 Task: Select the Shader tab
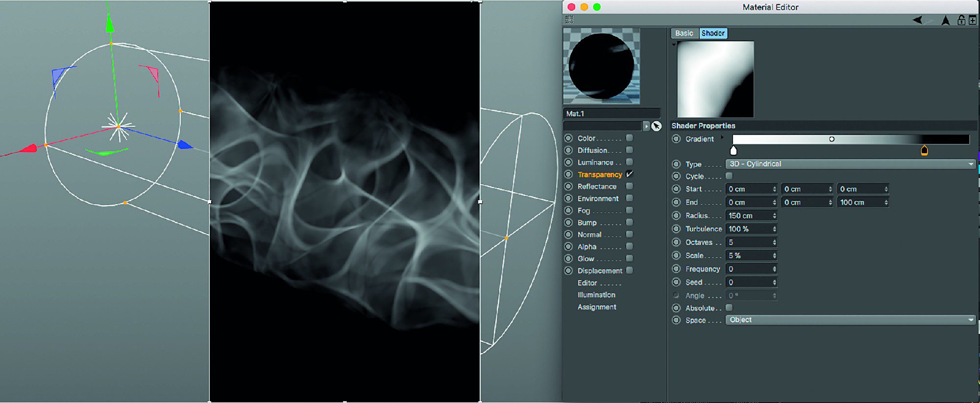coord(713,33)
